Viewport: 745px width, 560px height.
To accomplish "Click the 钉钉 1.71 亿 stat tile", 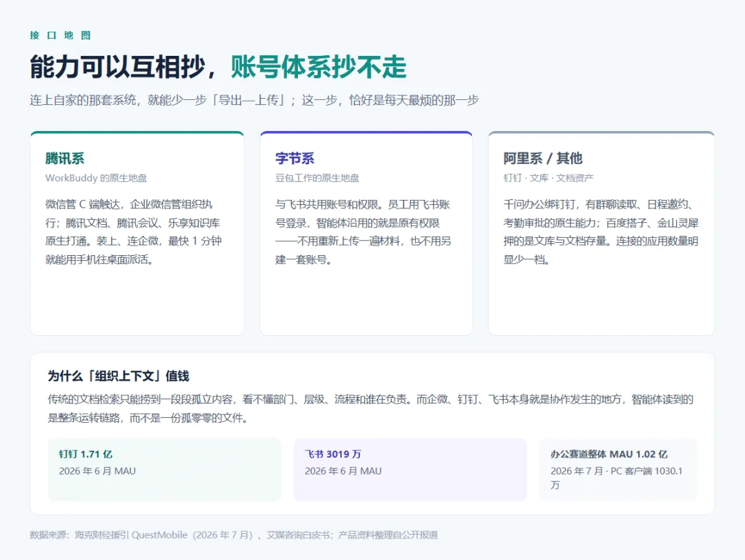I will (x=164, y=469).
